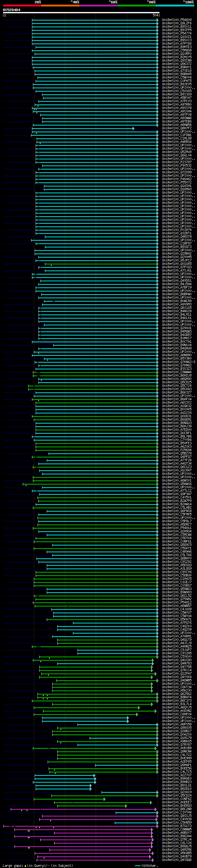Open the UniRef100_B2W7P9 entry
This screenshot has height=868, width=197.
(176, 501)
